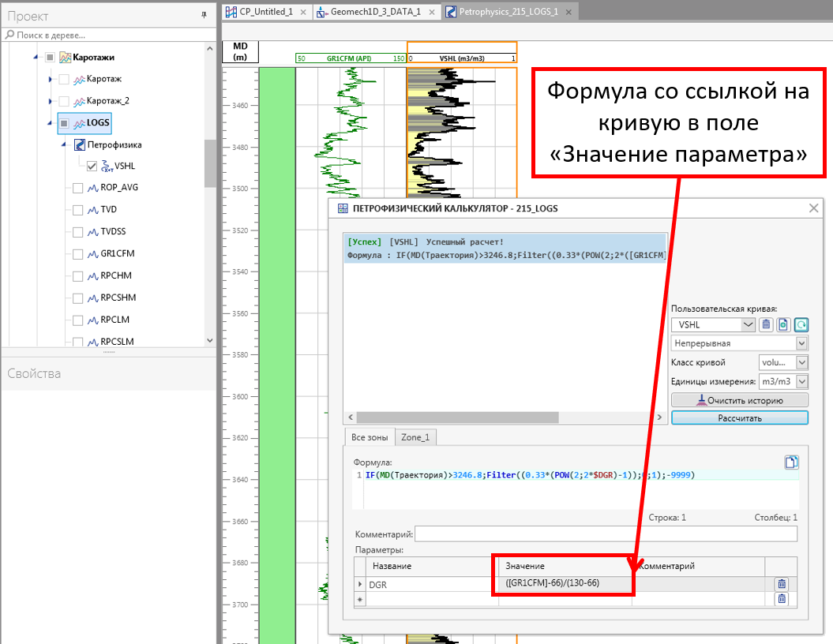Click the GR1CFM (API) track header
This screenshot has width=833, height=644.
351,58
